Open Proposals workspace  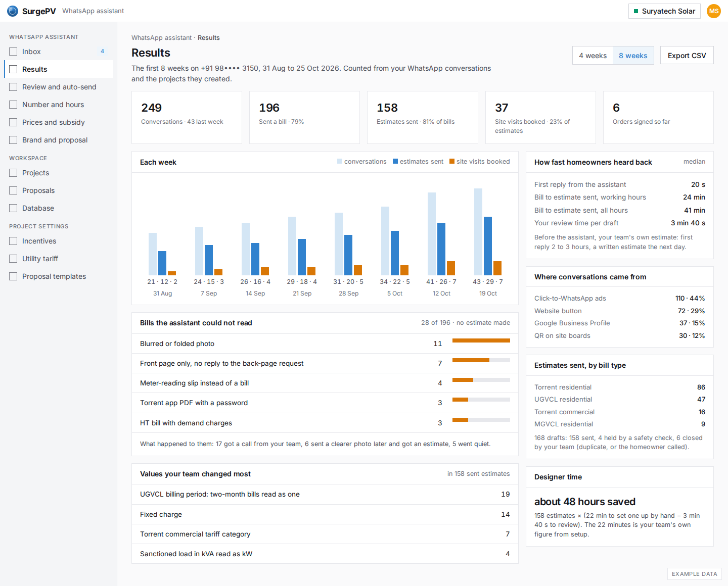(x=58, y=190)
